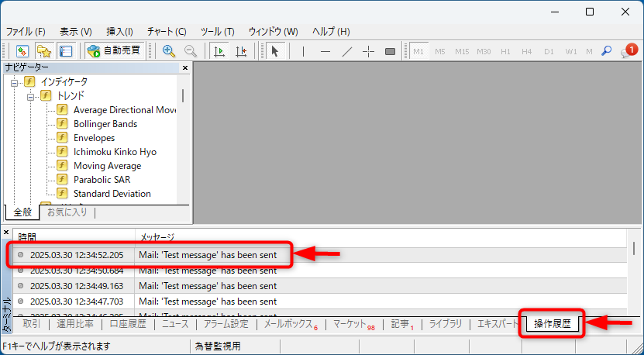Viewport: 644px width, 355px height.
Task: Toggle the H1 timeframe button
Action: click(x=505, y=51)
